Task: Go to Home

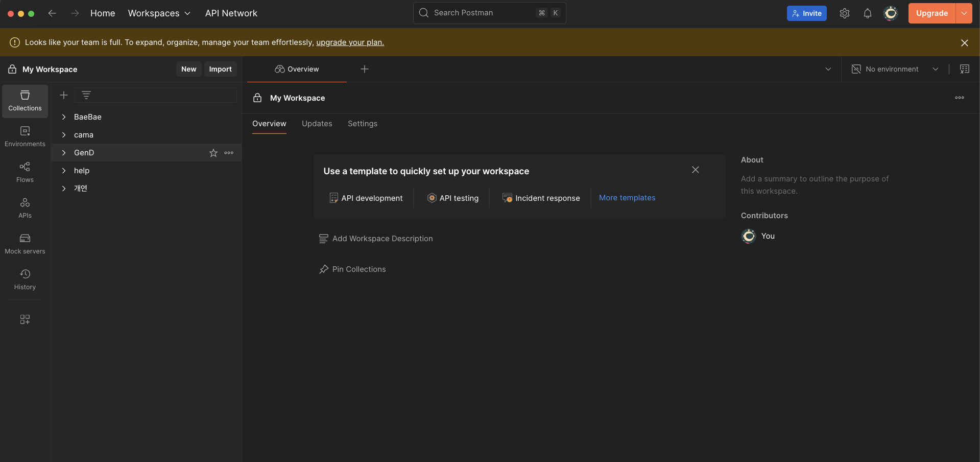Action: pyautogui.click(x=103, y=13)
